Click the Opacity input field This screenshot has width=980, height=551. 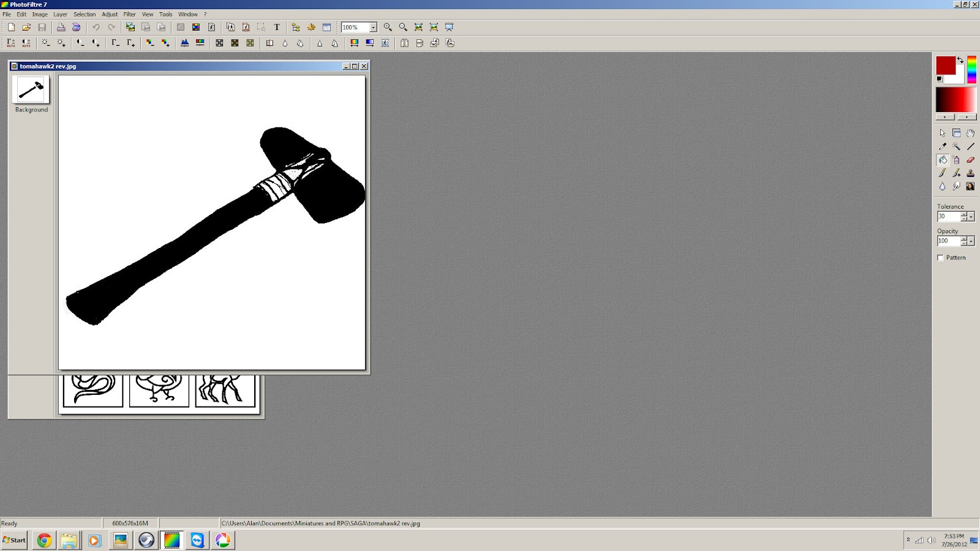click(x=949, y=241)
